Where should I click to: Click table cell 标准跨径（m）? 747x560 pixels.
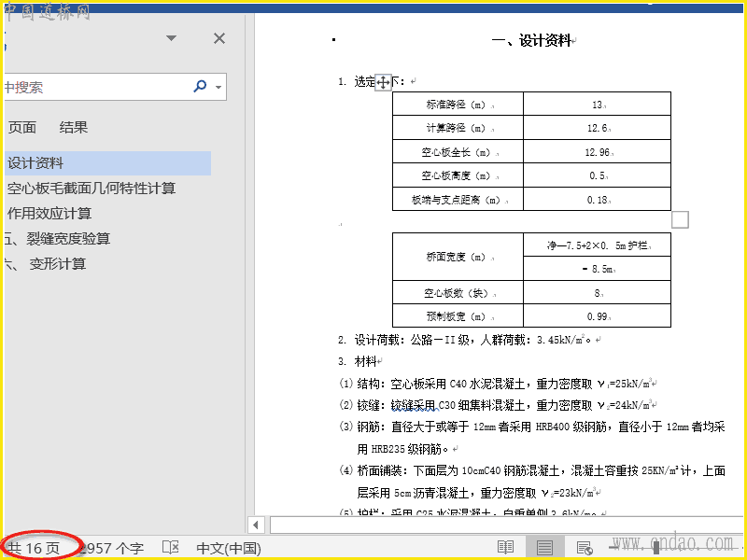pyautogui.click(x=458, y=104)
